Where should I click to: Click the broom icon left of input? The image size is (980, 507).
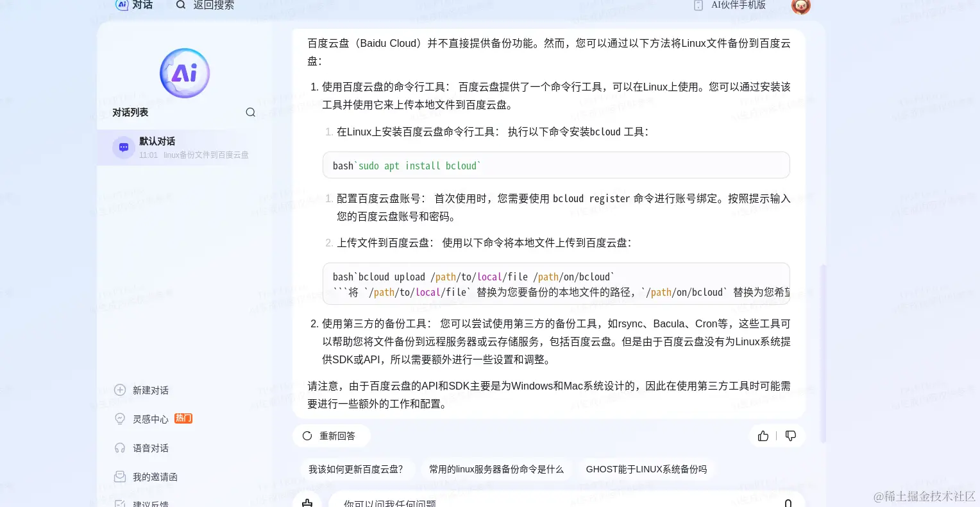pos(307,502)
